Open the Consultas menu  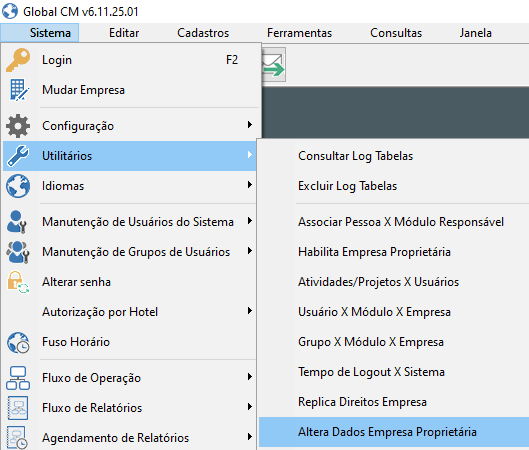point(396,33)
